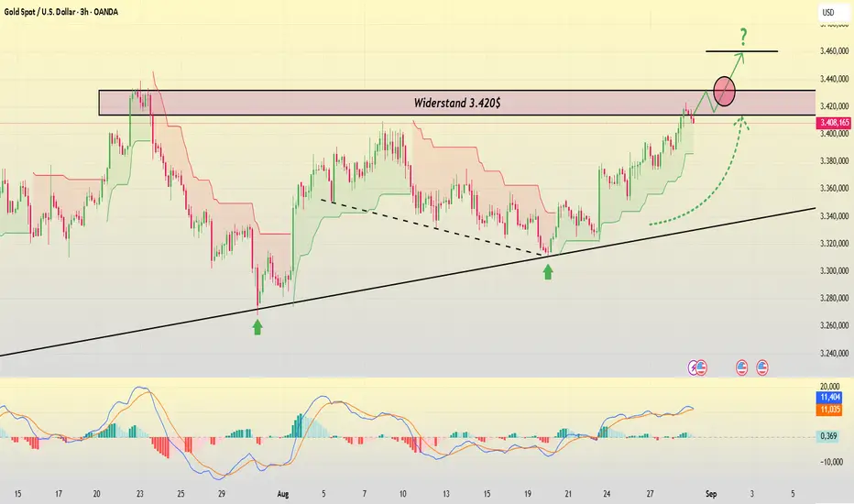The height and width of the screenshot is (504, 854).
Task: Click the '10' date on time axis
Action: tap(402, 494)
